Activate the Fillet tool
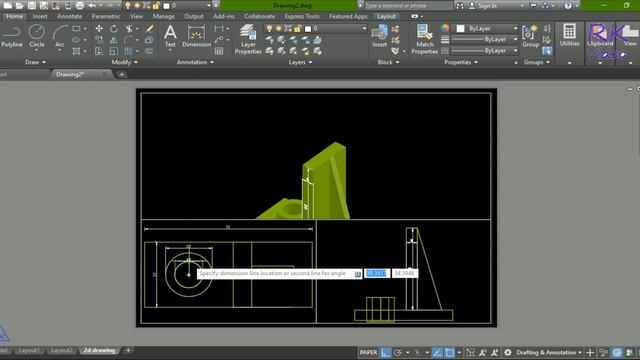The image size is (640, 360). click(129, 40)
